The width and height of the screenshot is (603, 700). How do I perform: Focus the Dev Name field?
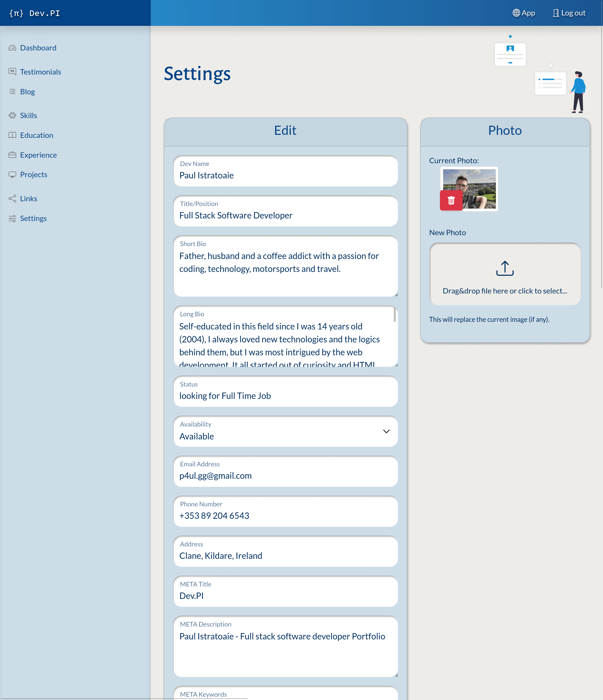[286, 171]
